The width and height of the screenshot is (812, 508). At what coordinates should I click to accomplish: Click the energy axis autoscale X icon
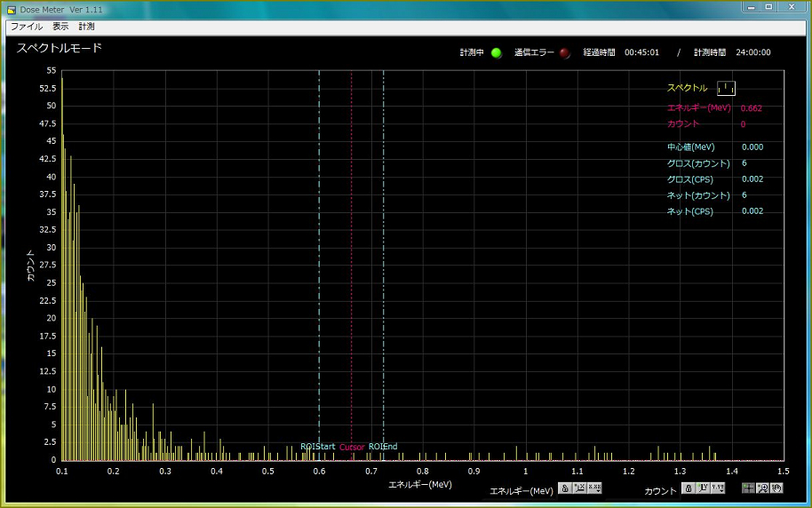click(x=579, y=488)
